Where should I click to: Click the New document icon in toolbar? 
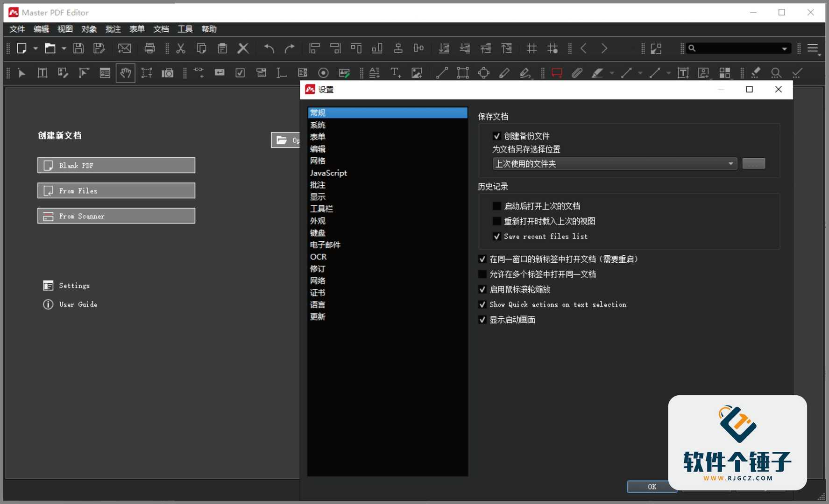point(21,48)
